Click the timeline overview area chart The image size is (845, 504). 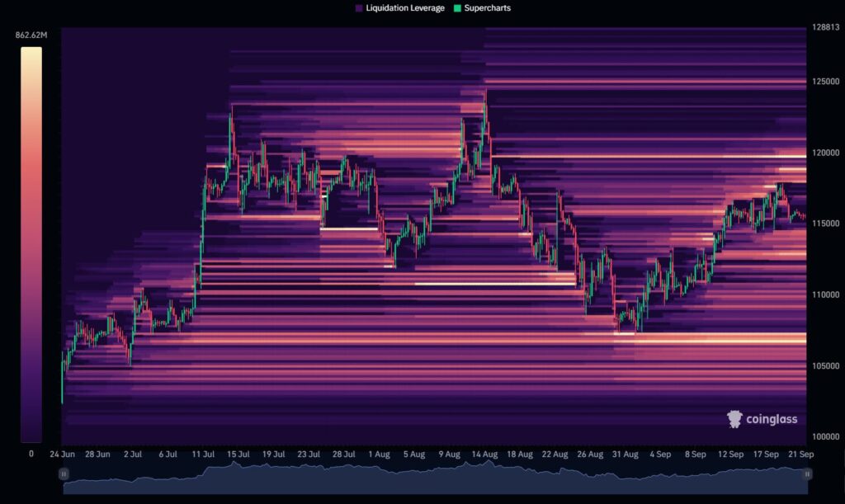pyautogui.click(x=435, y=478)
